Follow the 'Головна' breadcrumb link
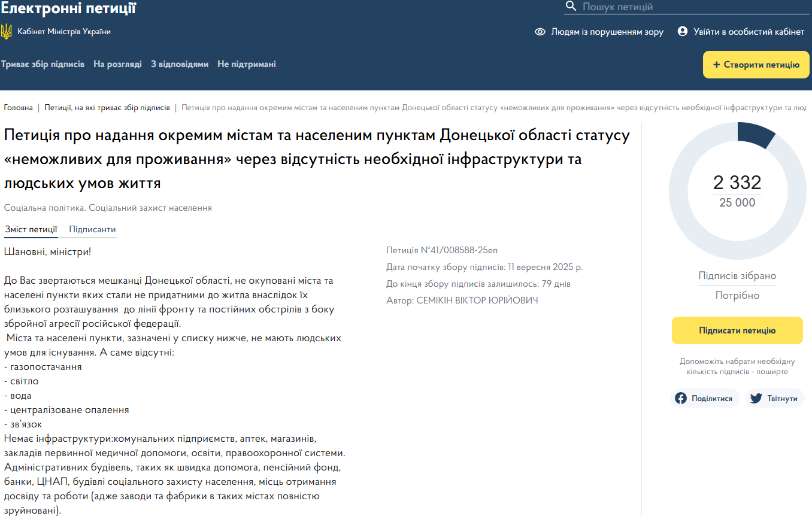Image resolution: width=812 pixels, height=516 pixels. coord(19,108)
